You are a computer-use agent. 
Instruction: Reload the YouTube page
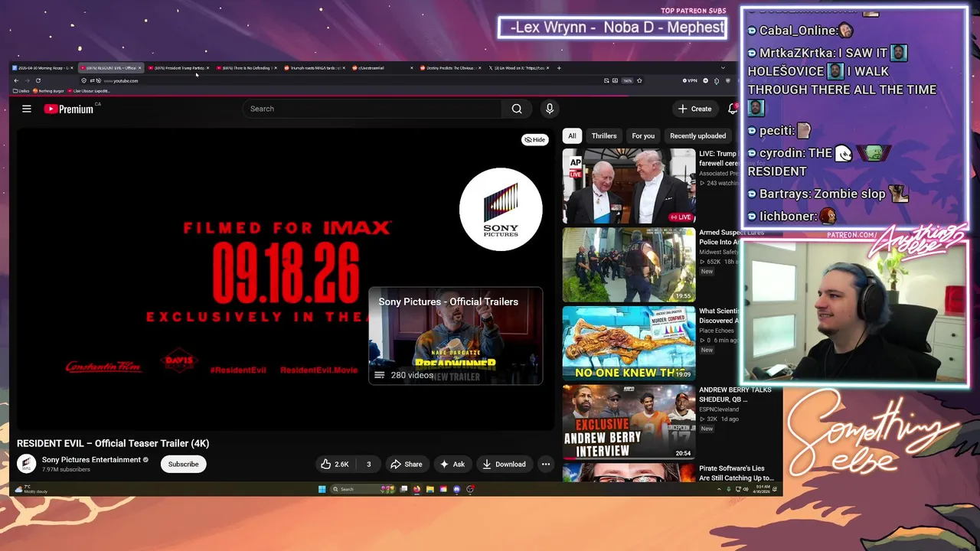tap(38, 80)
